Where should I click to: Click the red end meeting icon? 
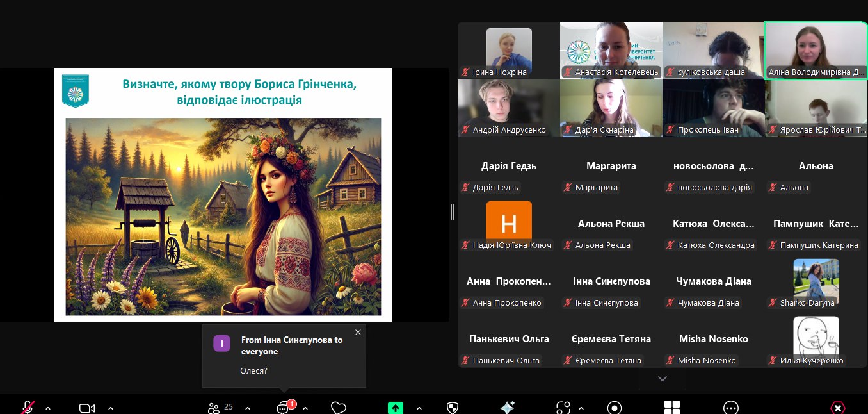click(x=837, y=408)
